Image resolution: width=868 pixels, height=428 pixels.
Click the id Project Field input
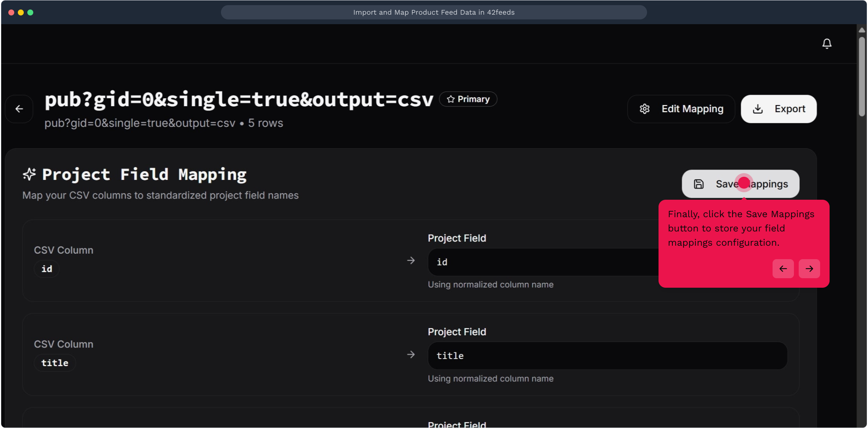(x=542, y=262)
